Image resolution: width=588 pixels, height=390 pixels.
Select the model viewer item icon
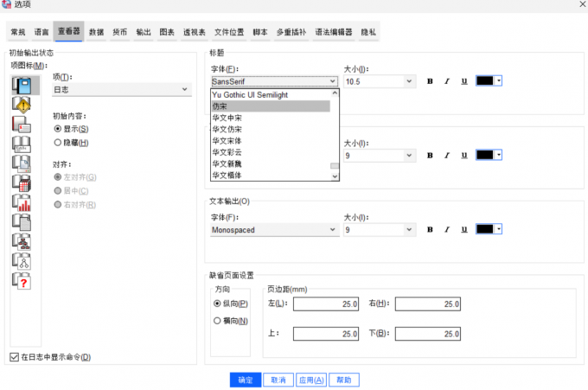tap(22, 261)
